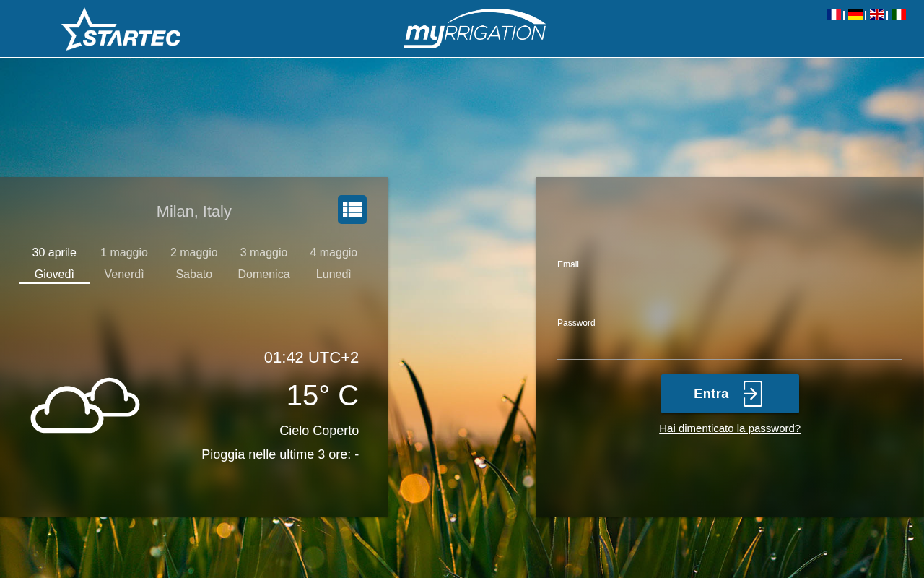Show forecast for 2 maggio Sabato

click(194, 264)
